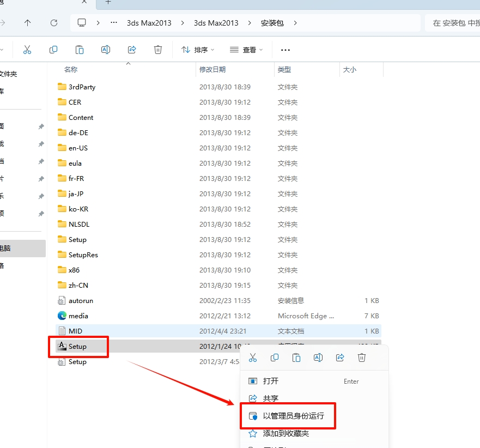Click the Delete icon in the context menu

362,358
